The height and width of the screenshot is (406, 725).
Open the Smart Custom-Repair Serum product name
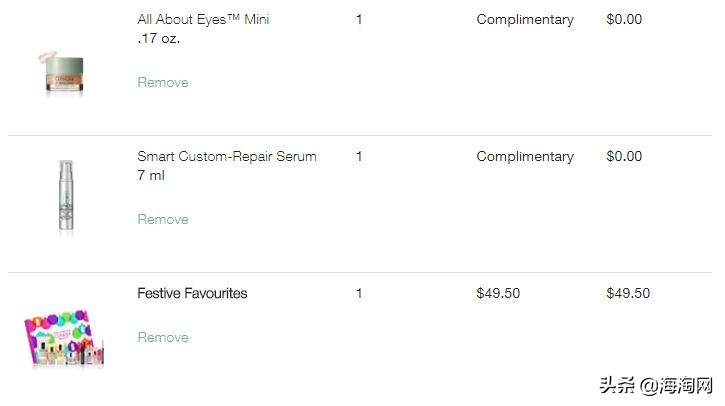click(x=227, y=156)
